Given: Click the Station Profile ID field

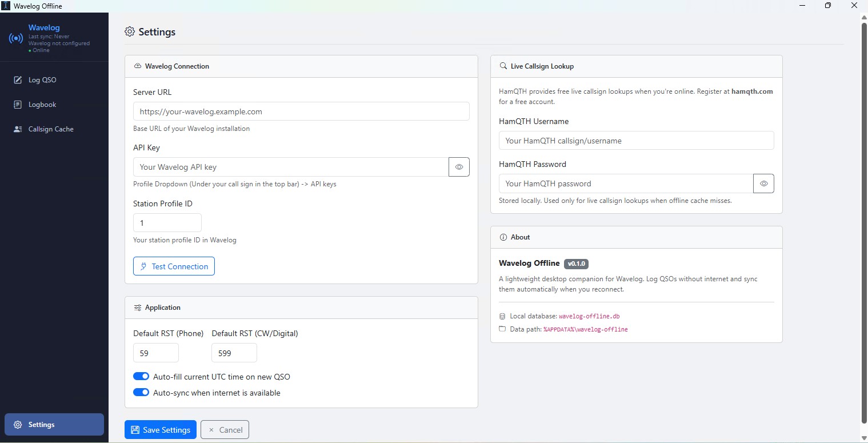Looking at the screenshot, I should [167, 223].
